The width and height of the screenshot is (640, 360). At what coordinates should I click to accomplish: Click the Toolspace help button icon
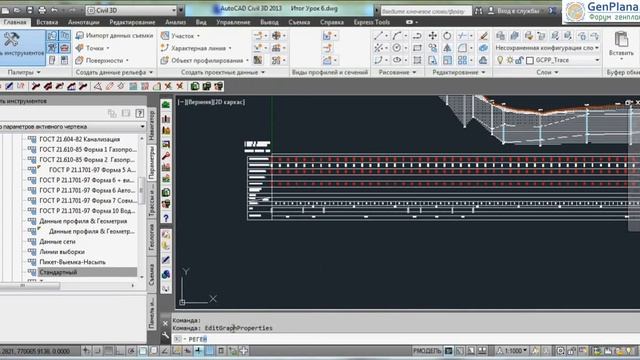140,113
